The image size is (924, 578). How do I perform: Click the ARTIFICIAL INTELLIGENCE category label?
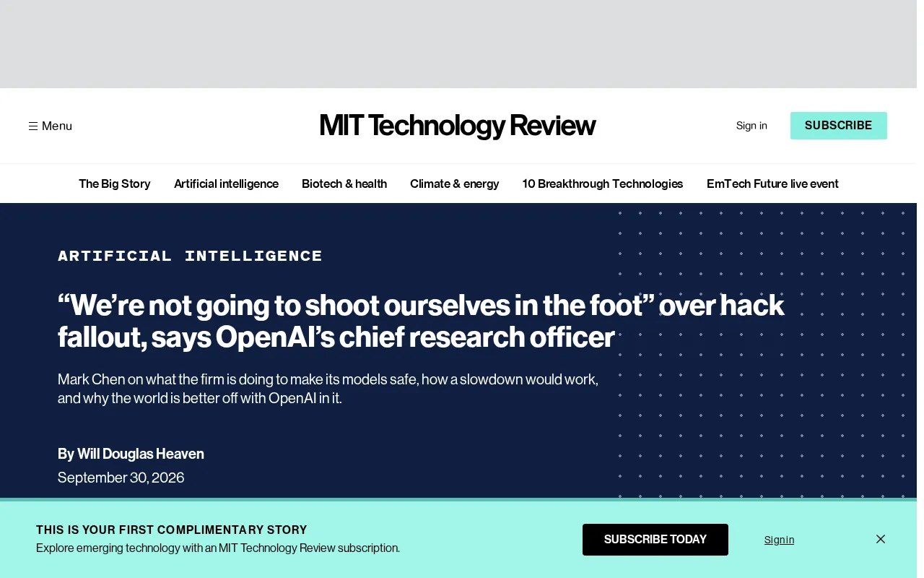click(x=190, y=256)
